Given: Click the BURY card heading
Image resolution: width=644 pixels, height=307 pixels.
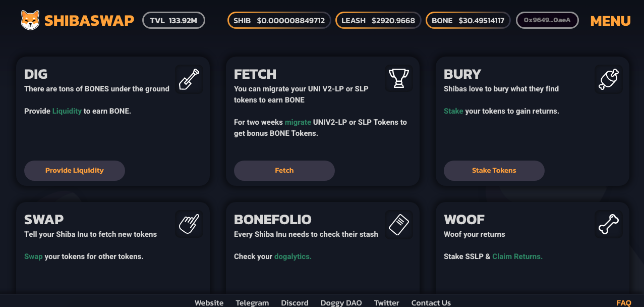Looking at the screenshot, I should (x=462, y=74).
